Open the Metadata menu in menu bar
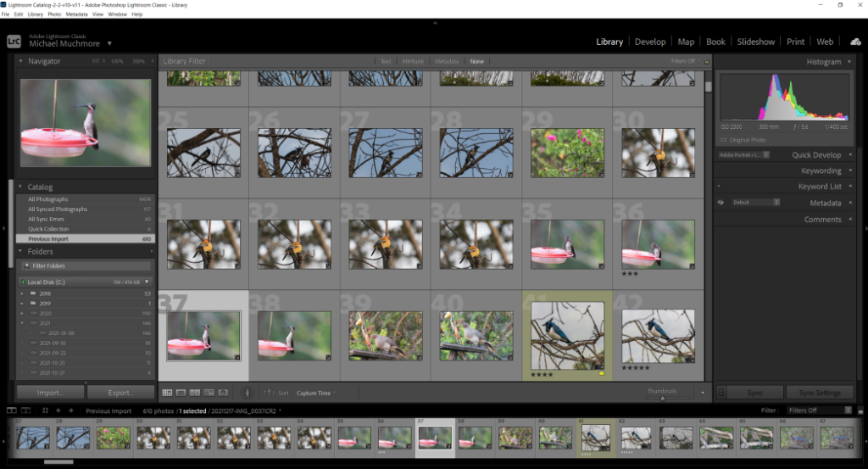The height and width of the screenshot is (469, 868). [76, 14]
